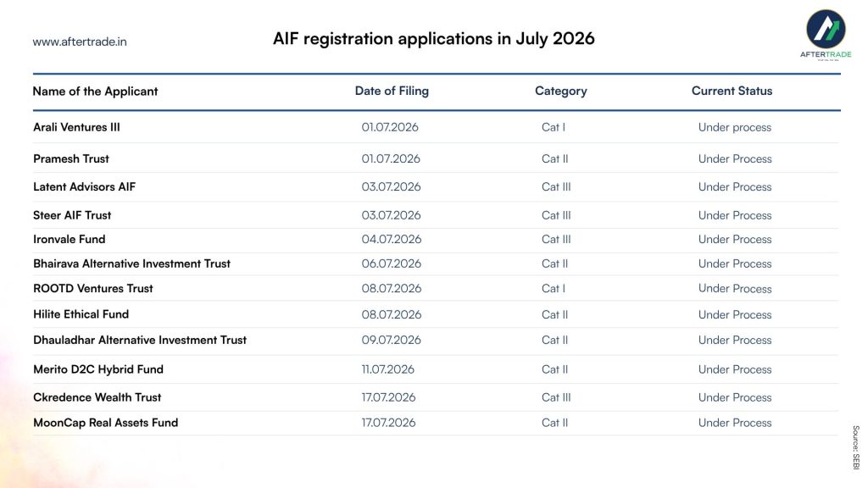Click the Cat II category of Merito D2C Hybrid Fund
Viewport: 868px width, 488px height.
pos(555,369)
